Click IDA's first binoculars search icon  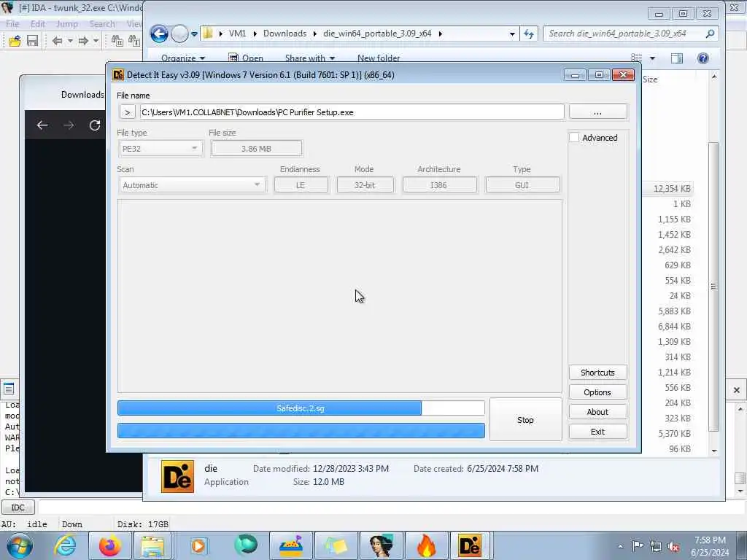point(117,41)
